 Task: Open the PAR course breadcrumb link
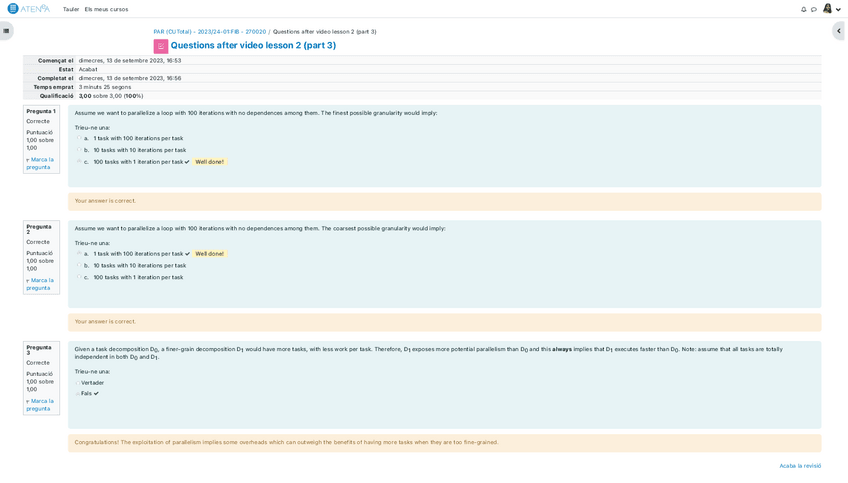click(209, 32)
